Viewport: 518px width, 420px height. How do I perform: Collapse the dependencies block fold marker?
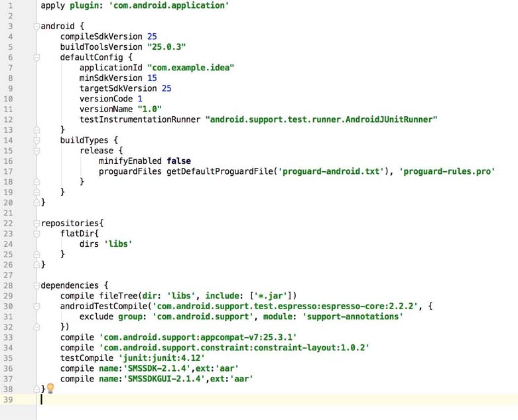click(36, 286)
